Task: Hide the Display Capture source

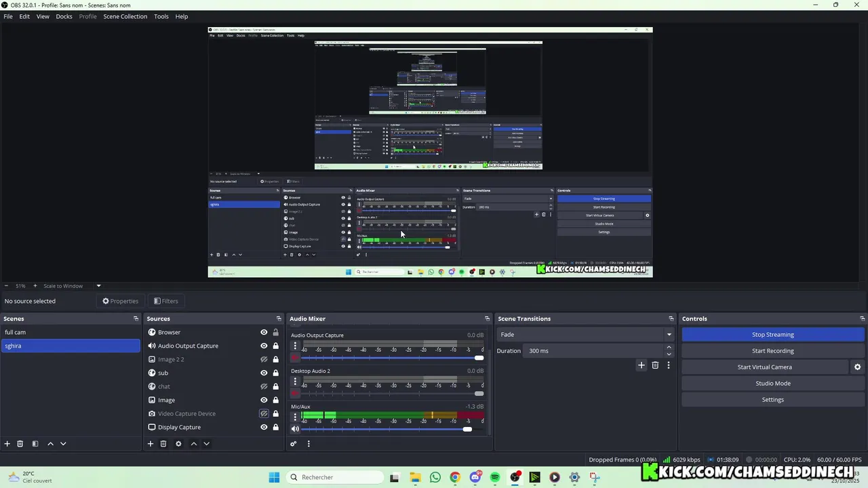Action: point(264,427)
